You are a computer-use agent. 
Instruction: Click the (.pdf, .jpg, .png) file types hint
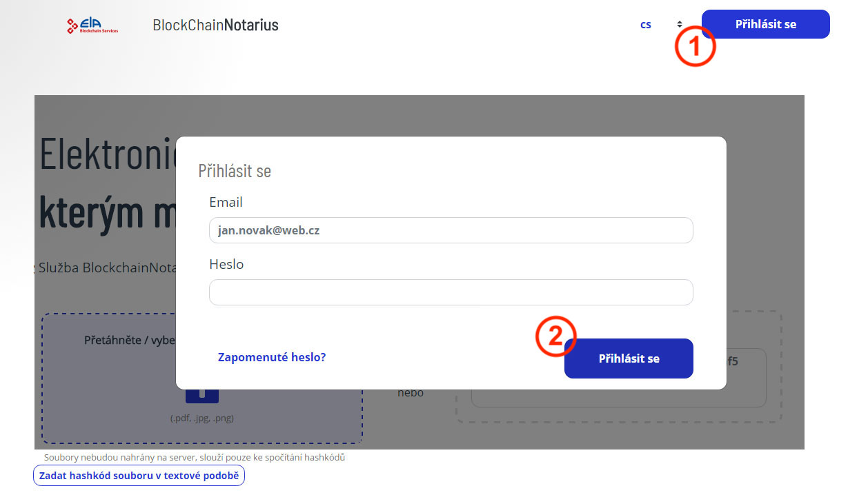click(x=202, y=418)
